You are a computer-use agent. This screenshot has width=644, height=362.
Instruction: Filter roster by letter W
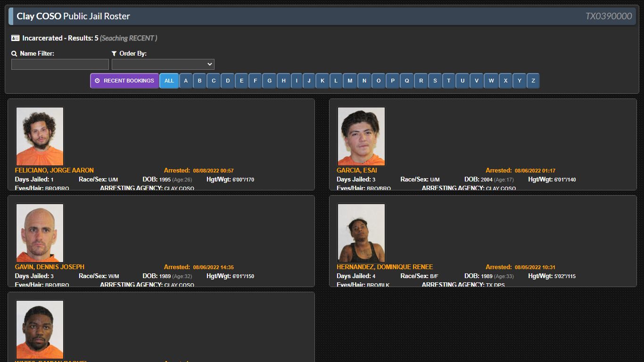[x=491, y=81]
